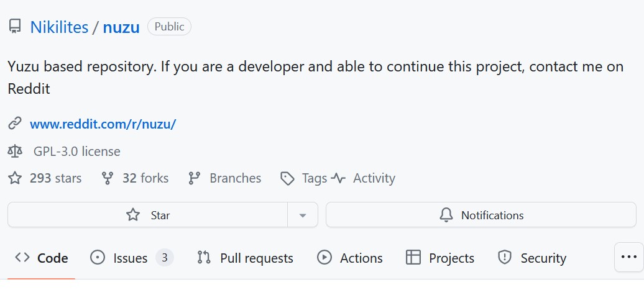The height and width of the screenshot is (295, 644).
Task: Select the Security tab
Action: pos(532,258)
